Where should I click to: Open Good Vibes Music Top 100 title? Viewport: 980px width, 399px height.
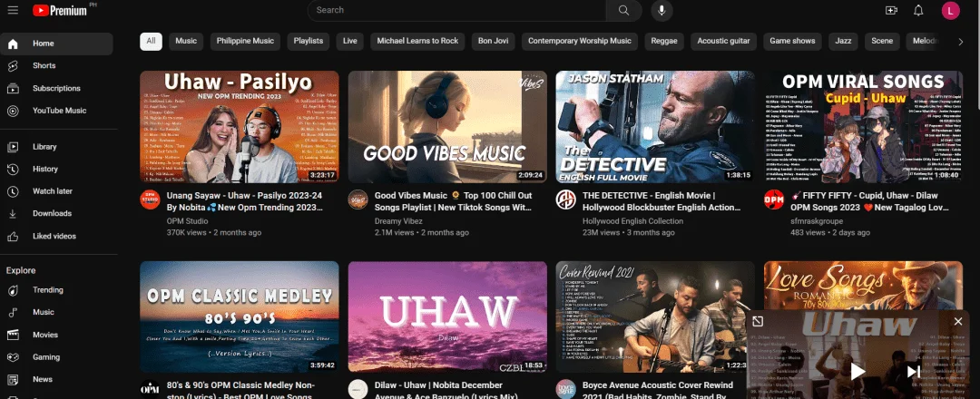tap(453, 201)
